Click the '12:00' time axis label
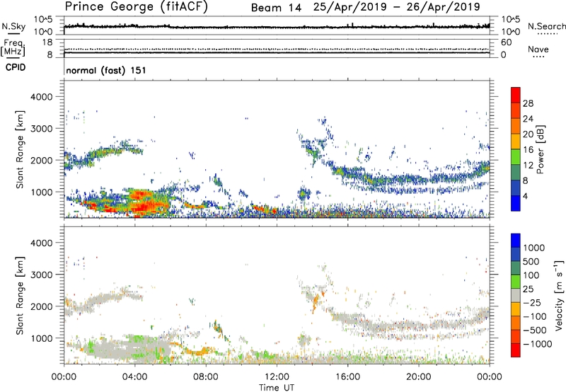The width and height of the screenshot is (566, 392). click(277, 377)
